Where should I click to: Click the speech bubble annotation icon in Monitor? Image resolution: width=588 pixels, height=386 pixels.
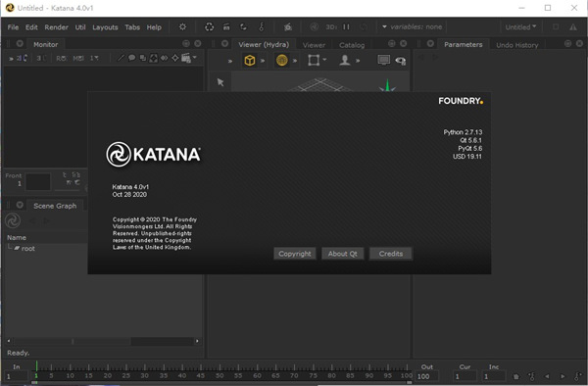pos(131,58)
